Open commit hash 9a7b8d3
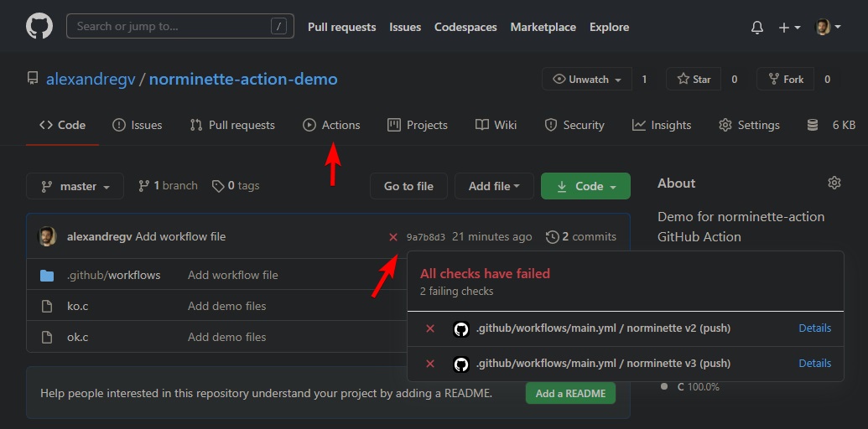 pos(426,237)
